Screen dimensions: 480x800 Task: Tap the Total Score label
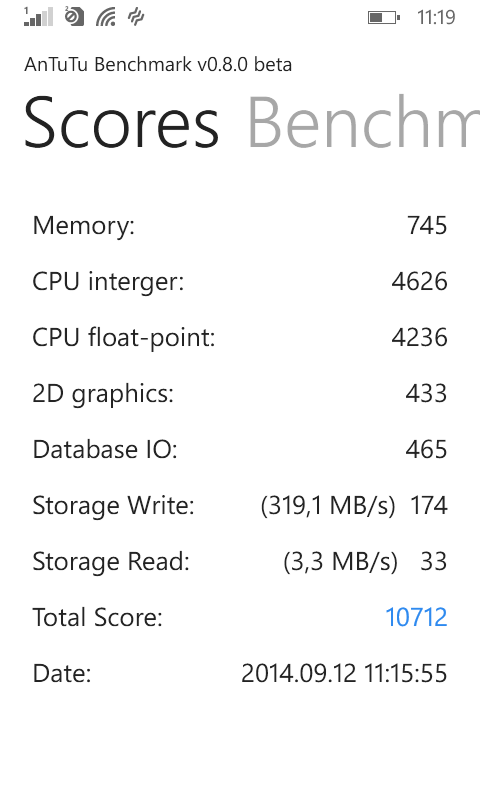coord(97,617)
